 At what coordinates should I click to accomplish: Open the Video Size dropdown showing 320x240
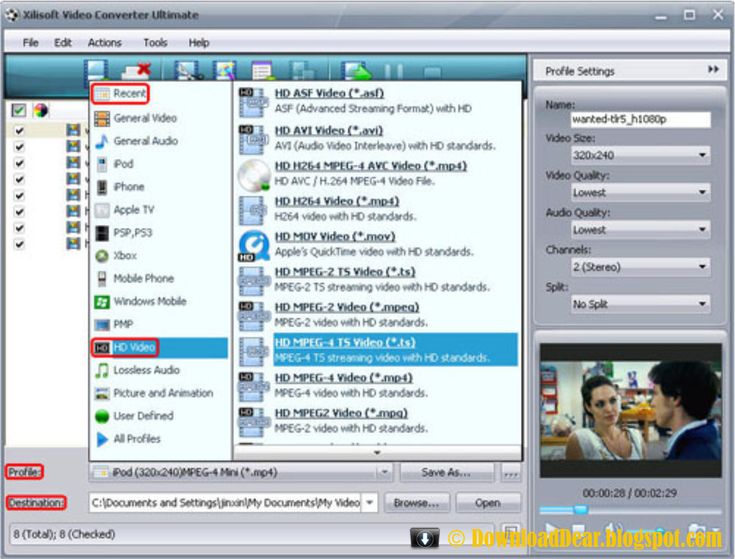(640, 155)
